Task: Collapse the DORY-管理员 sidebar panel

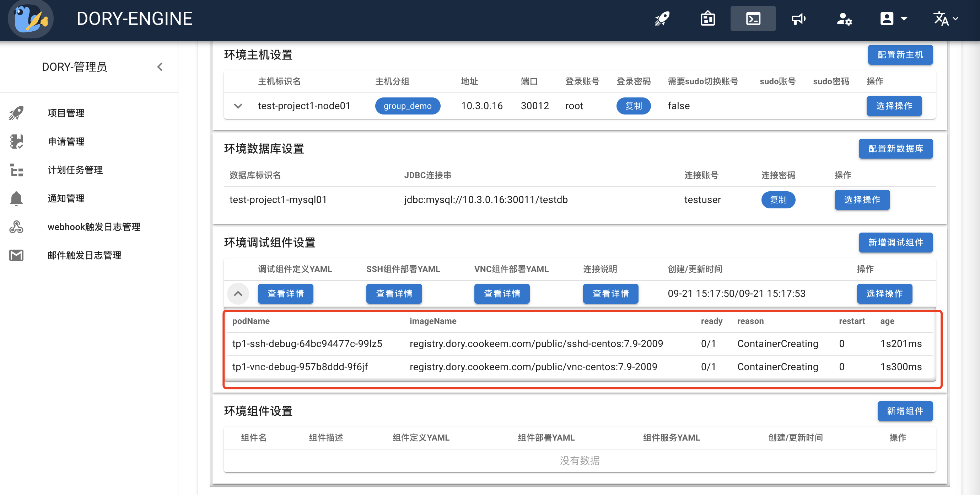Action: coord(160,66)
